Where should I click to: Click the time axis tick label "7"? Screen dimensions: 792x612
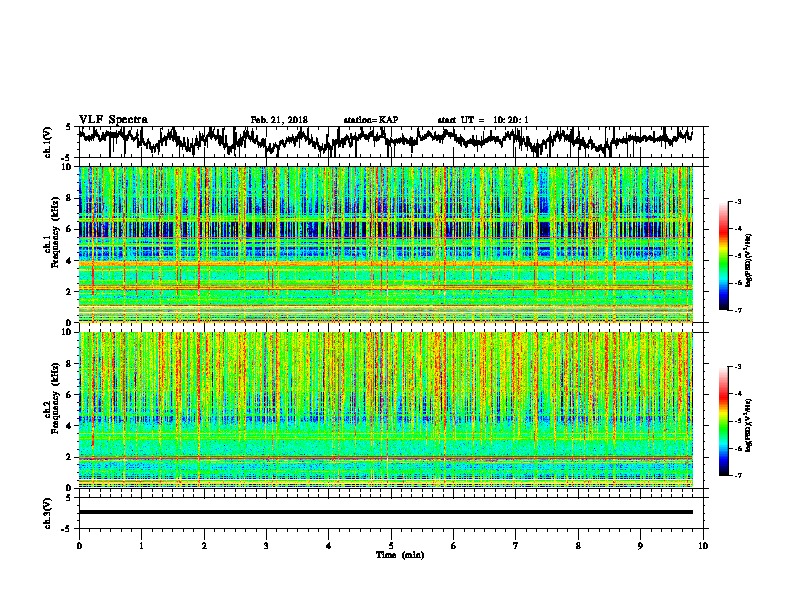516,546
